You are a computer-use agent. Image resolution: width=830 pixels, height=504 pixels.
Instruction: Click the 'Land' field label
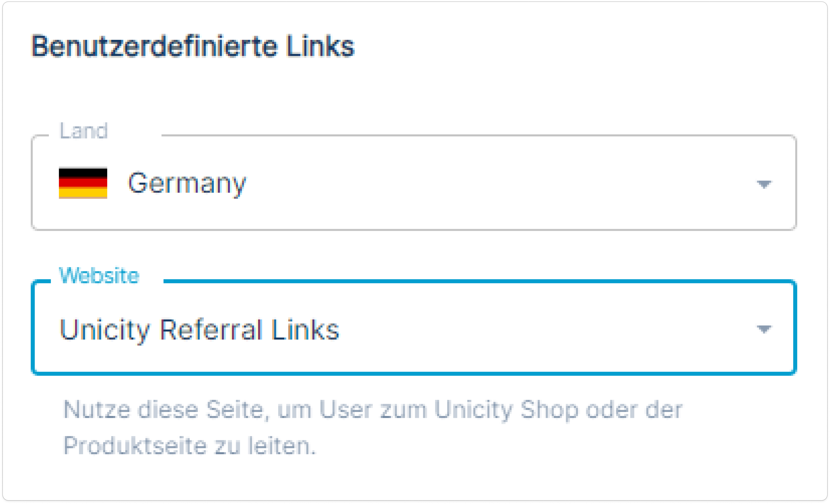tap(84, 130)
